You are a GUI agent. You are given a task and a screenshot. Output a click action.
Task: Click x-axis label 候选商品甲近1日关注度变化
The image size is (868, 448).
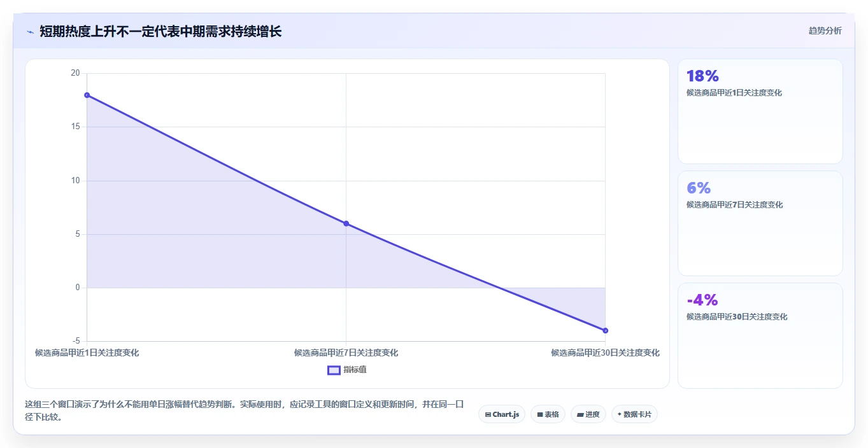pyautogui.click(x=87, y=353)
